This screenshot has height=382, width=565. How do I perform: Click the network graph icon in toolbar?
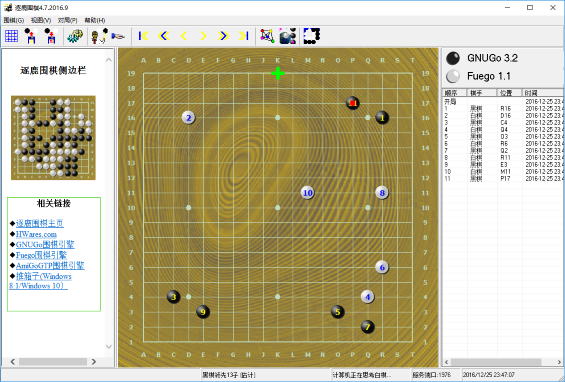coord(267,36)
